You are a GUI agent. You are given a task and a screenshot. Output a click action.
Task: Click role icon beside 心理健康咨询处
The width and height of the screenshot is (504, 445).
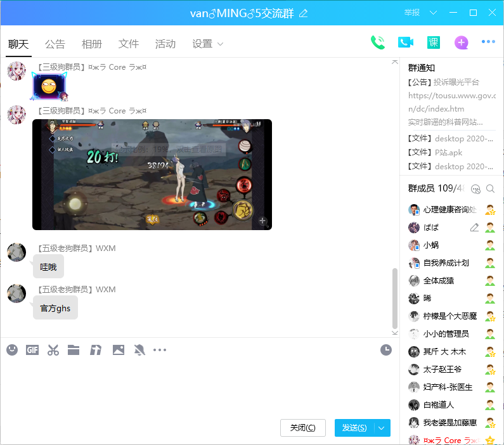pos(490,210)
